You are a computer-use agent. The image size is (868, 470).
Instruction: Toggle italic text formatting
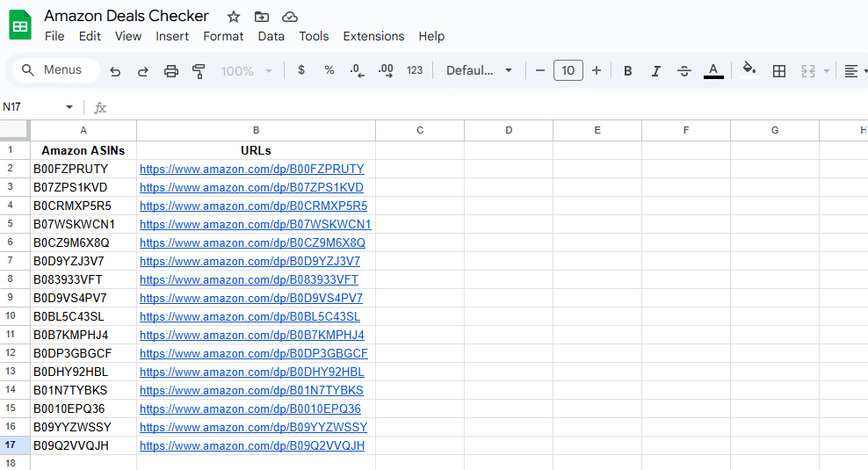[655, 71]
